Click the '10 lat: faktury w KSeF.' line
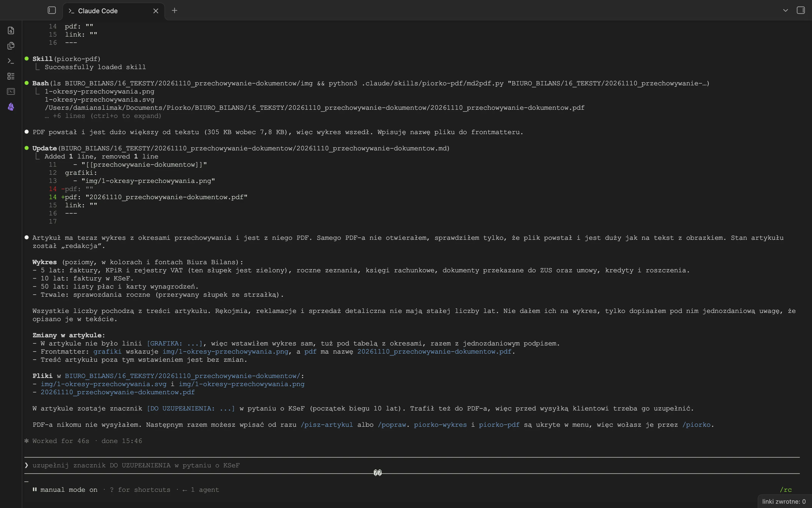The height and width of the screenshot is (508, 812). tap(83, 279)
